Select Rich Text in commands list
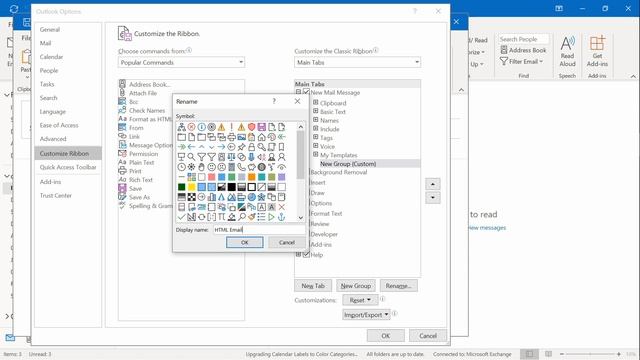Image resolution: width=640 pixels, height=360 pixels. [x=141, y=180]
